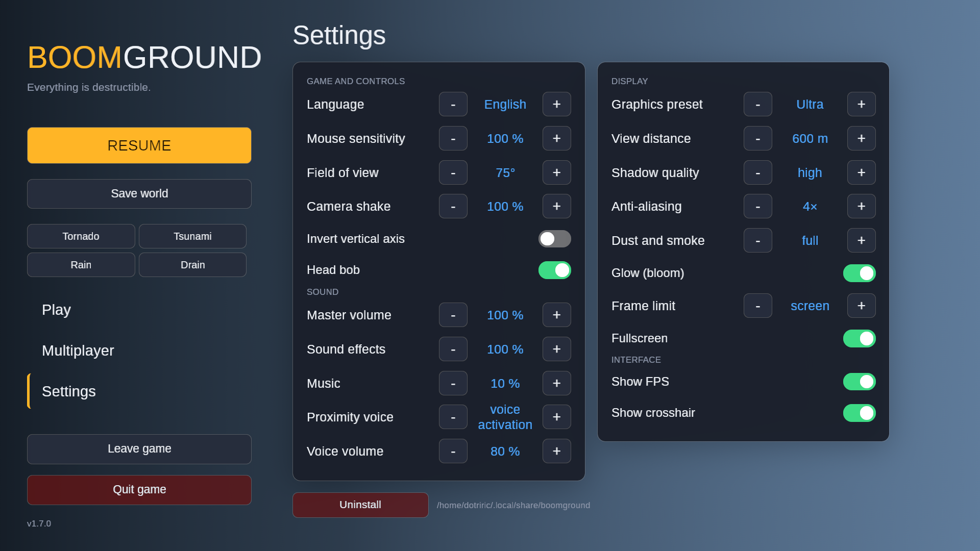
Task: Click the voice activation value
Action: tap(505, 417)
